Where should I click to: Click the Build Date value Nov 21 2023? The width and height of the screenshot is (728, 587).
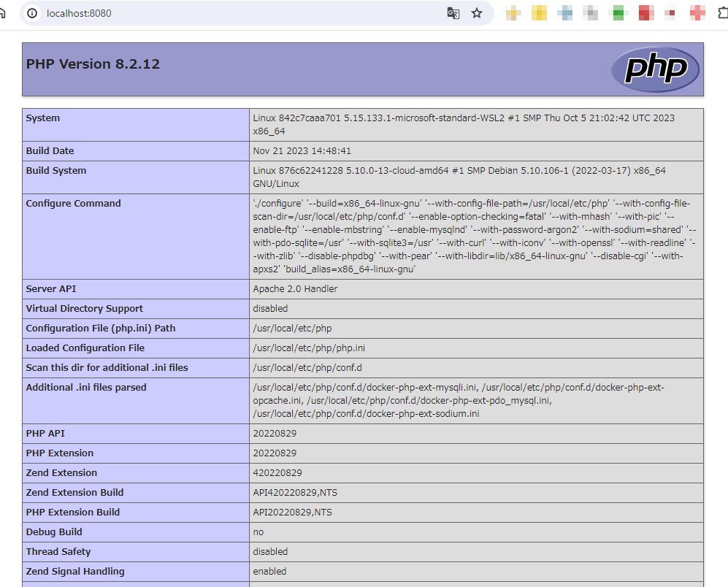click(x=302, y=151)
